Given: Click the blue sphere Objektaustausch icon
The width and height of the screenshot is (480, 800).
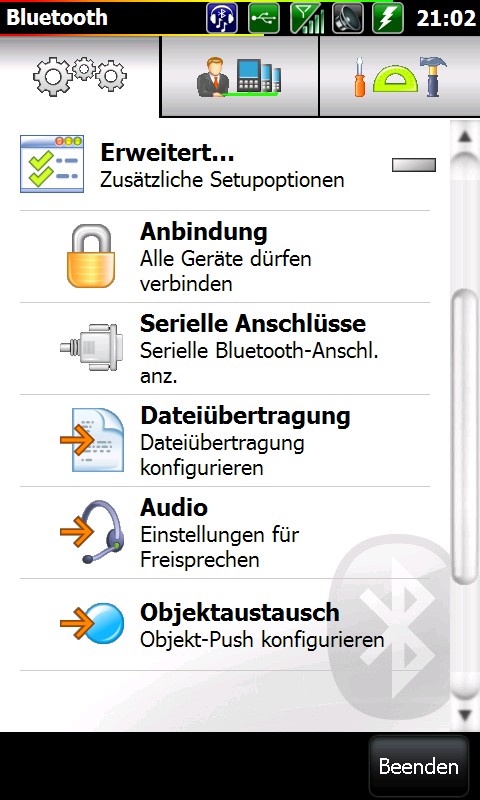Looking at the screenshot, I should tap(92, 623).
